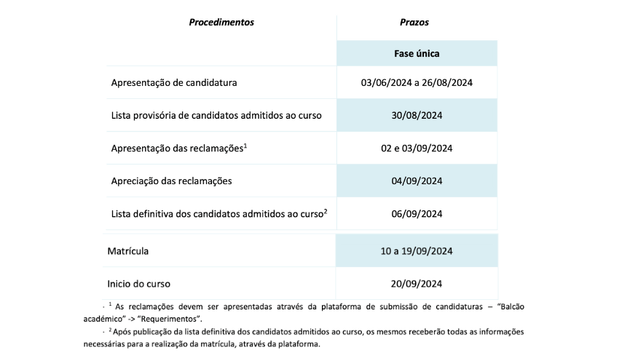Click footnote superscript 2 after curso
The height and width of the screenshot is (364, 619).
coord(326,211)
